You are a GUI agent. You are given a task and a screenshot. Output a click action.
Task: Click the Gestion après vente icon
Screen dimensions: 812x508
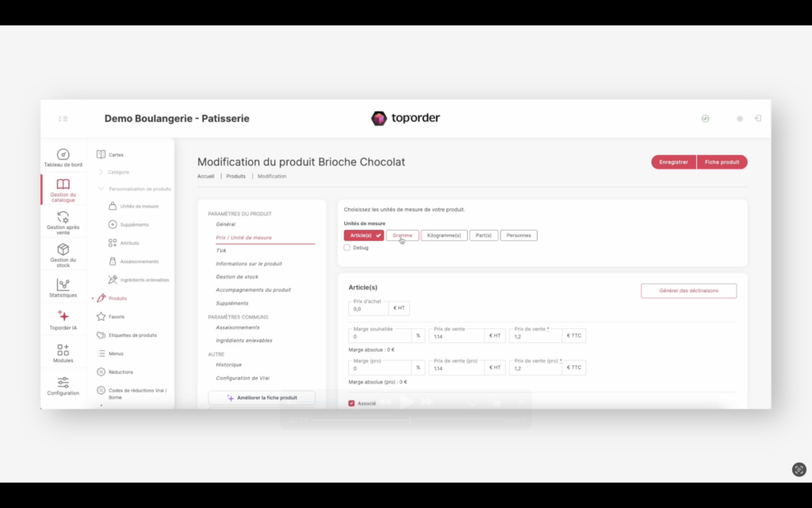[x=63, y=217]
